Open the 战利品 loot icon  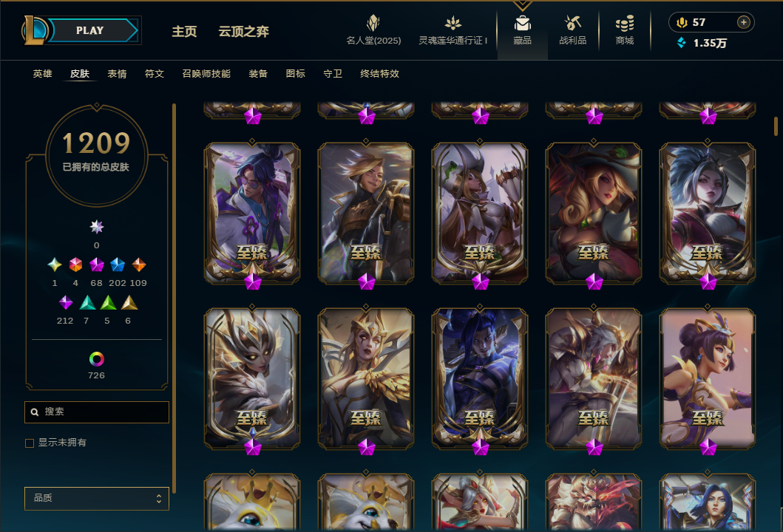(x=573, y=23)
